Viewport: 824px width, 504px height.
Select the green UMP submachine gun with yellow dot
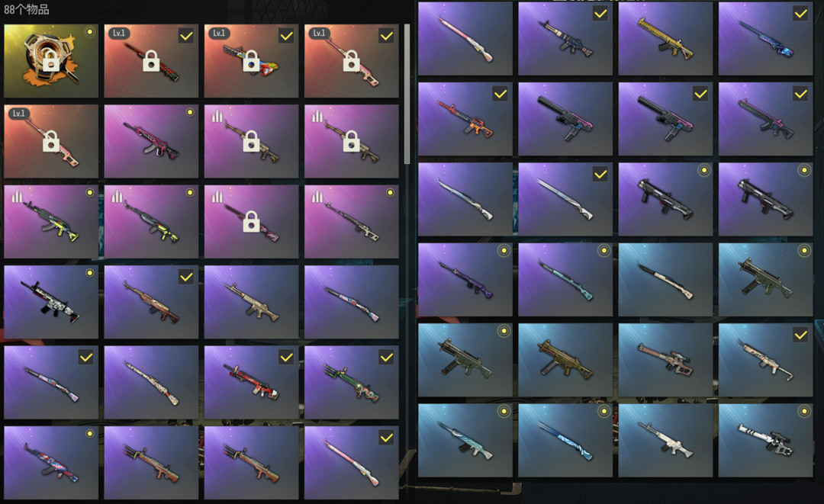point(465,360)
